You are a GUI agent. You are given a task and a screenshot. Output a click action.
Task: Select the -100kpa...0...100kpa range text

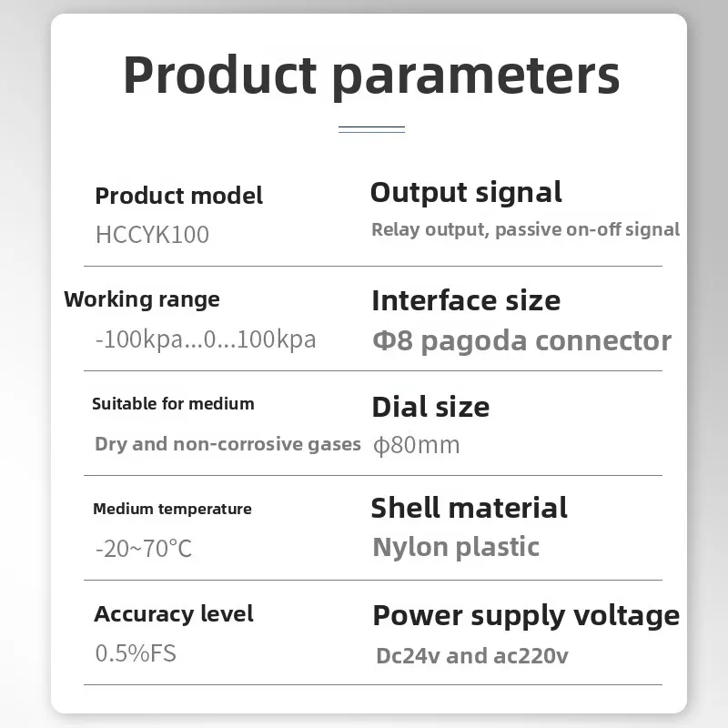click(x=206, y=340)
